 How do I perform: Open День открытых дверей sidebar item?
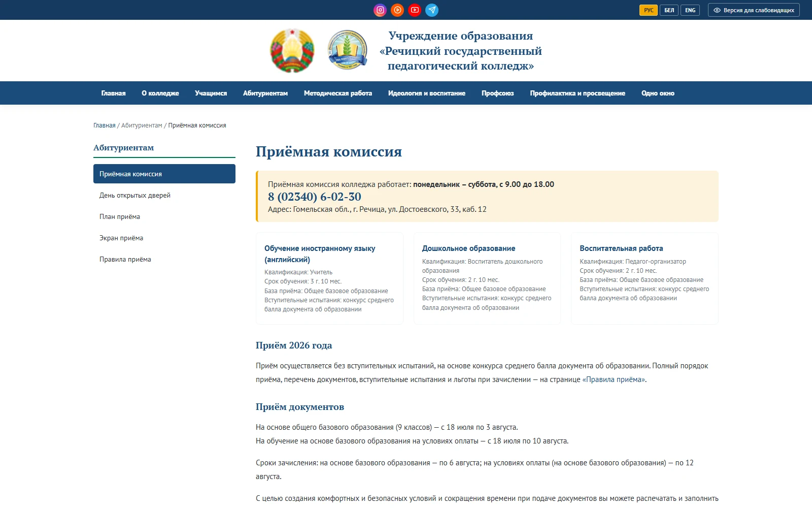pyautogui.click(x=164, y=195)
